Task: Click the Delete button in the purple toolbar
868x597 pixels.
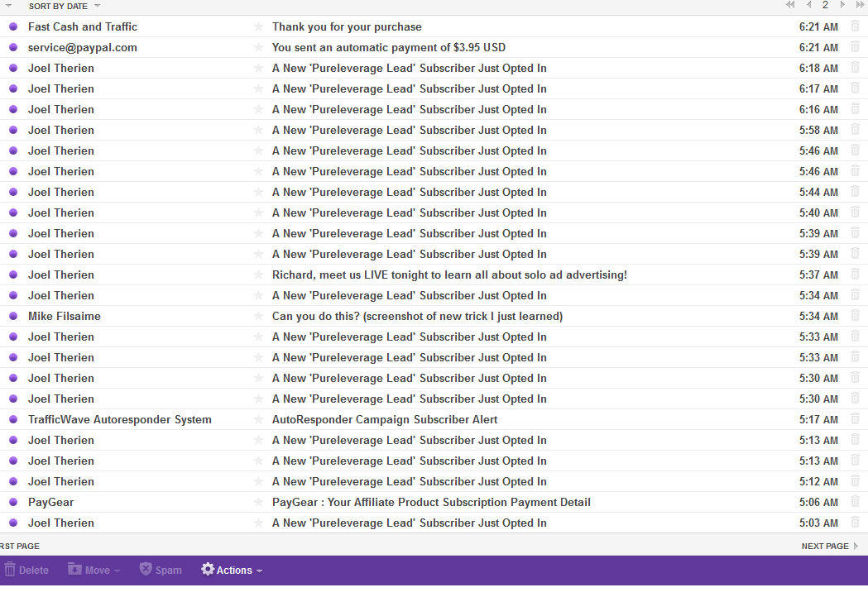Action: [x=26, y=570]
